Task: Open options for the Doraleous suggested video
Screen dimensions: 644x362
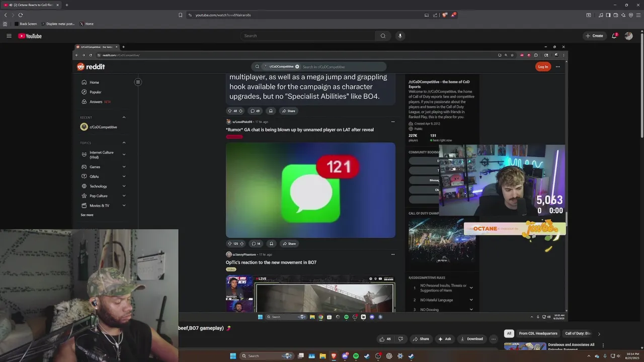Action: pos(603,345)
